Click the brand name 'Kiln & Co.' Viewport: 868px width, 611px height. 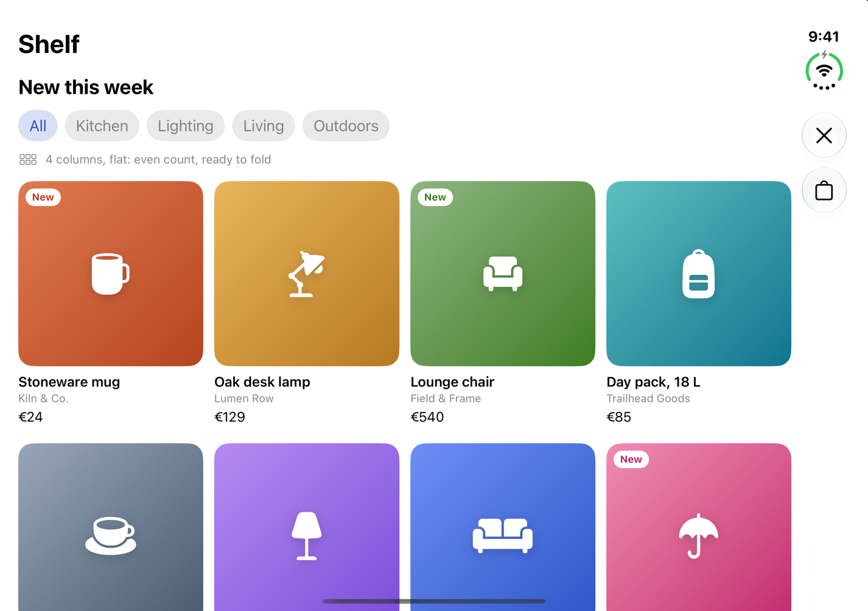tap(43, 398)
